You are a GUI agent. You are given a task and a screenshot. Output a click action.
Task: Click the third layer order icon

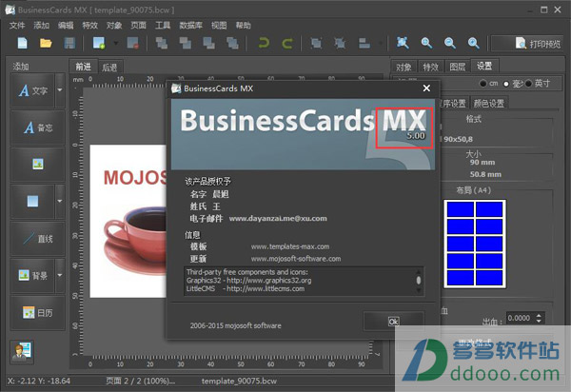[208, 43]
